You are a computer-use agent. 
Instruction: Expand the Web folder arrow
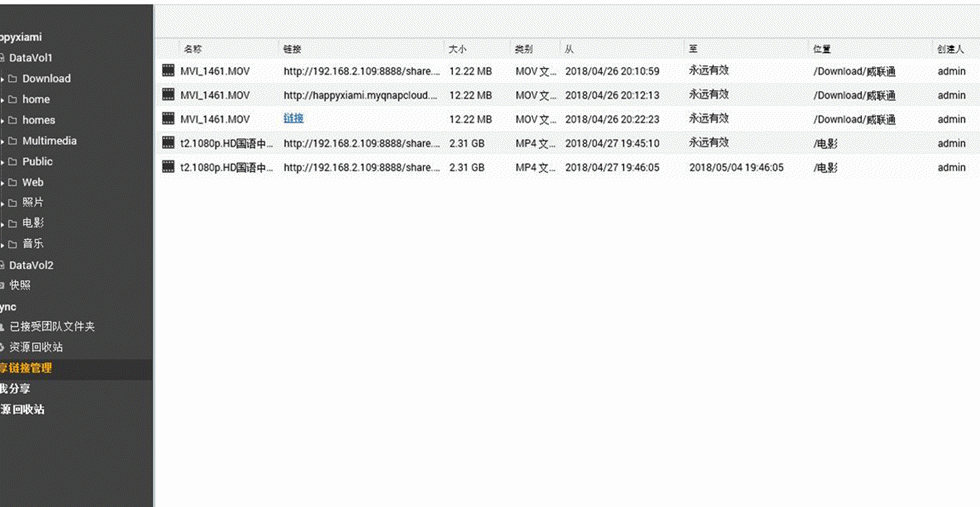[3, 183]
